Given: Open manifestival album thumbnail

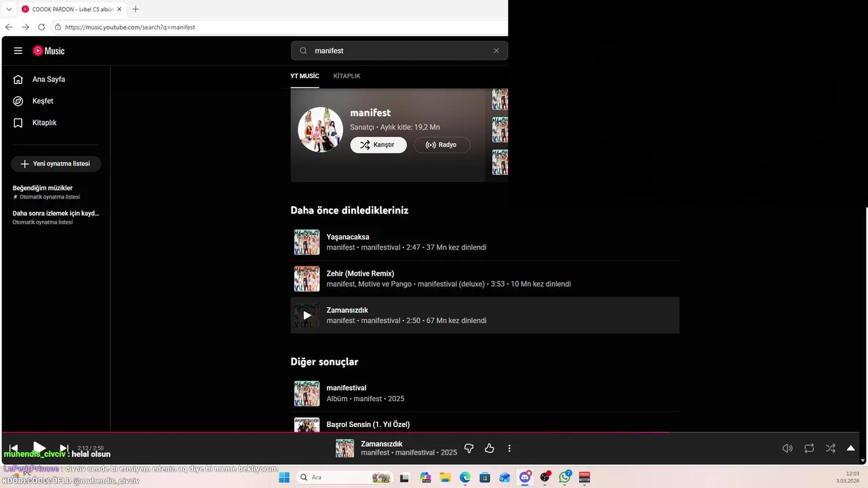Looking at the screenshot, I should coord(307,393).
